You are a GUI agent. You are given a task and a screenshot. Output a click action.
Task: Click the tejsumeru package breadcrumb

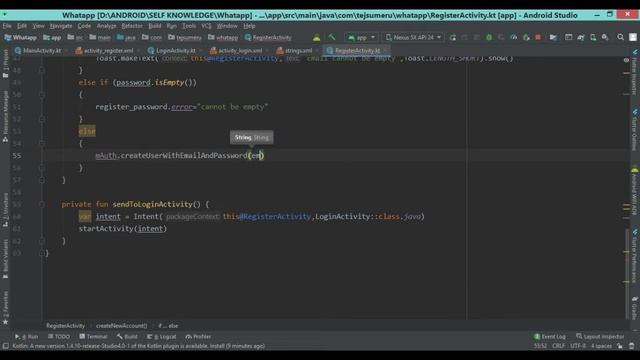pos(184,38)
